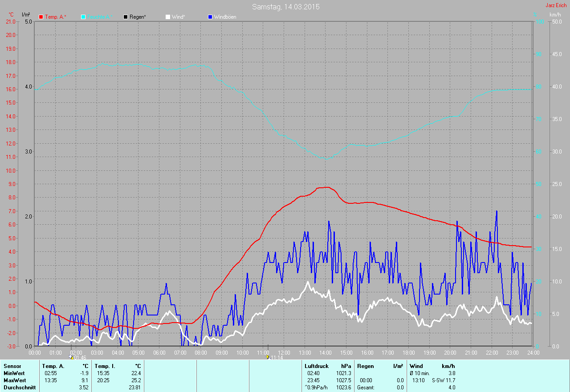The image size is (570, 392).
Task: Click the white Wind legend swatch
Action: coord(168,17)
